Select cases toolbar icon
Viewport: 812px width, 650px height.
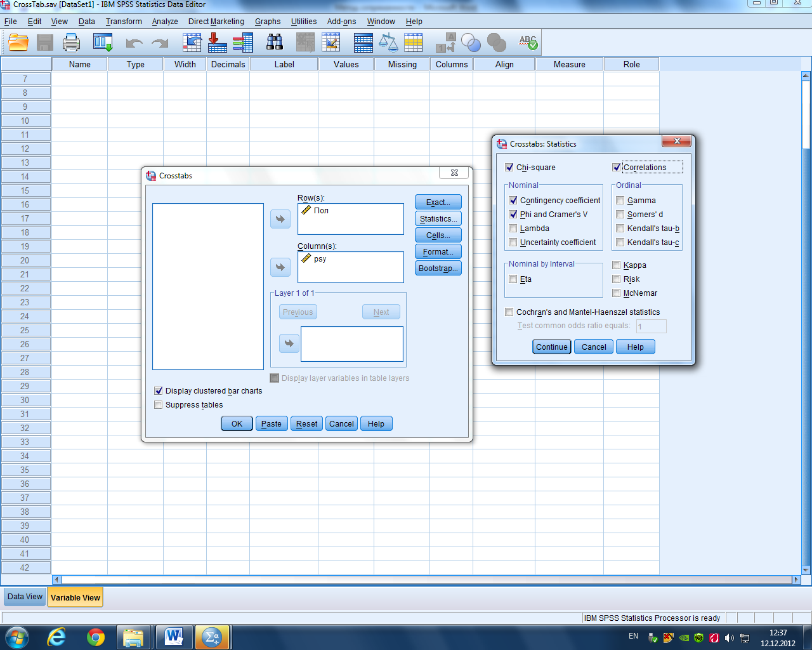(x=413, y=43)
